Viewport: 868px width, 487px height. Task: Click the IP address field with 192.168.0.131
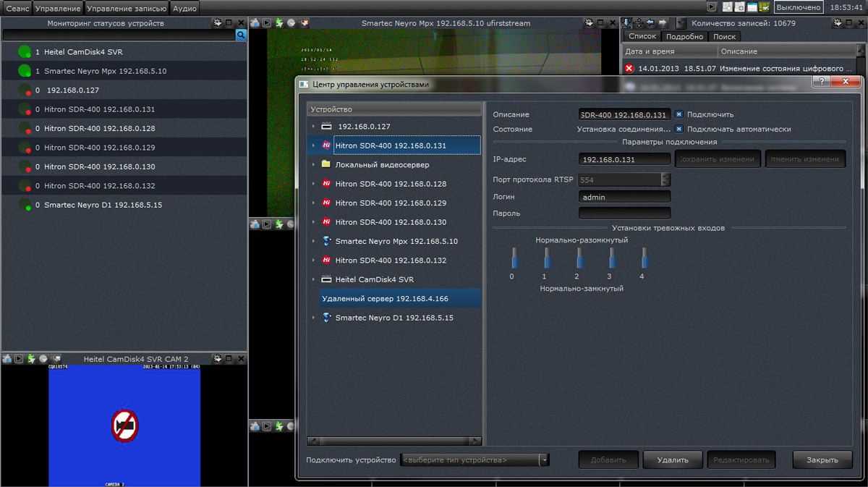tap(624, 159)
